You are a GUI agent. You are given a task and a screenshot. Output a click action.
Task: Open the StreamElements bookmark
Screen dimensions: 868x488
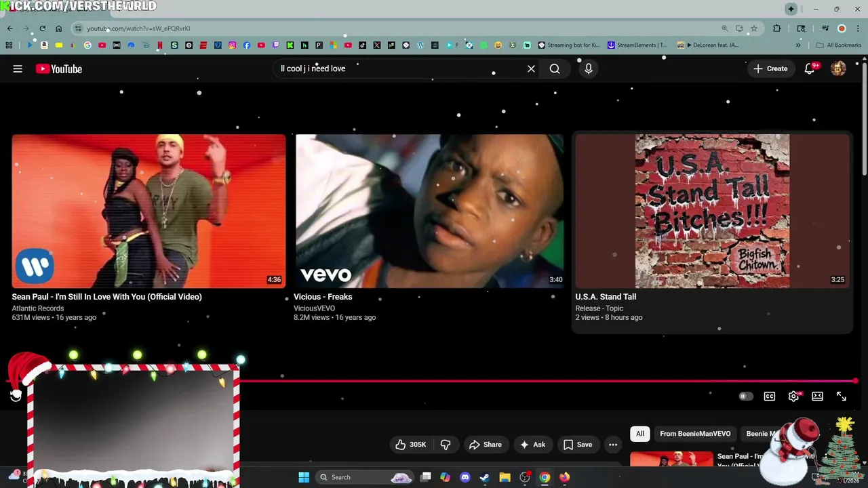tap(637, 45)
